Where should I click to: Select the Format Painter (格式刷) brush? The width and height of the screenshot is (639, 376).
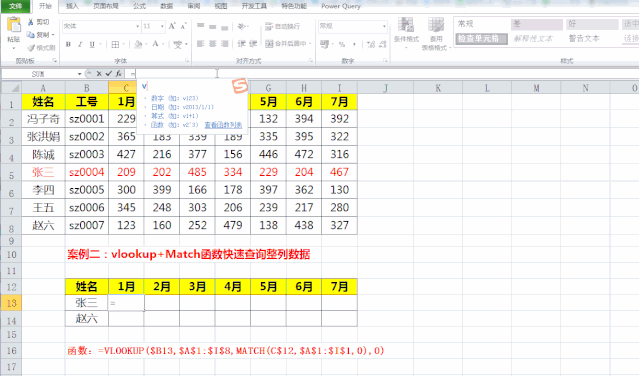point(31,48)
